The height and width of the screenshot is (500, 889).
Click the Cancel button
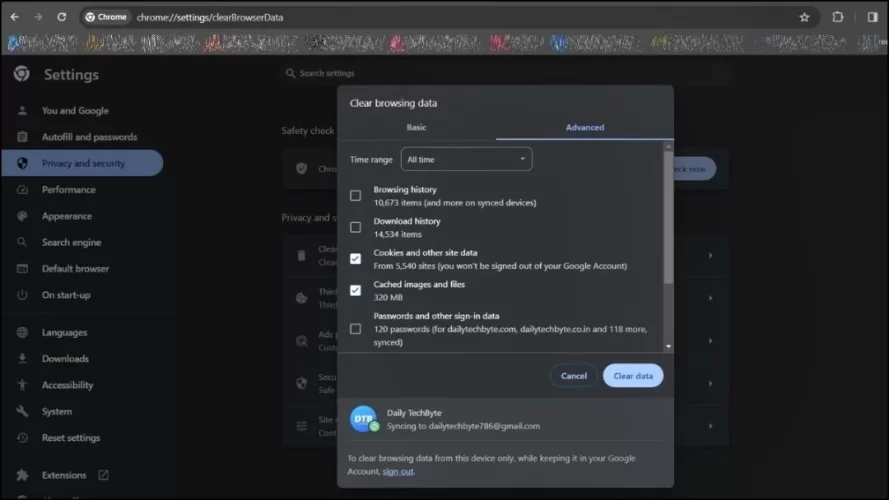tap(573, 376)
